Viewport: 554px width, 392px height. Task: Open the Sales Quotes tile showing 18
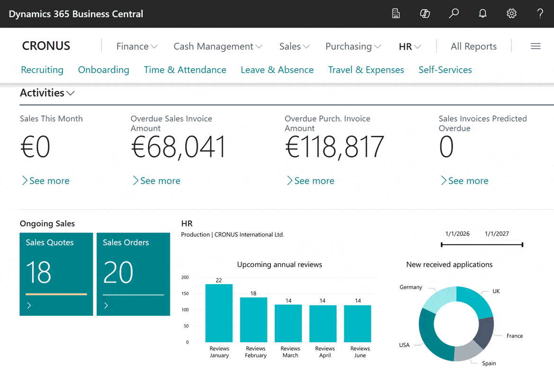tap(56, 274)
